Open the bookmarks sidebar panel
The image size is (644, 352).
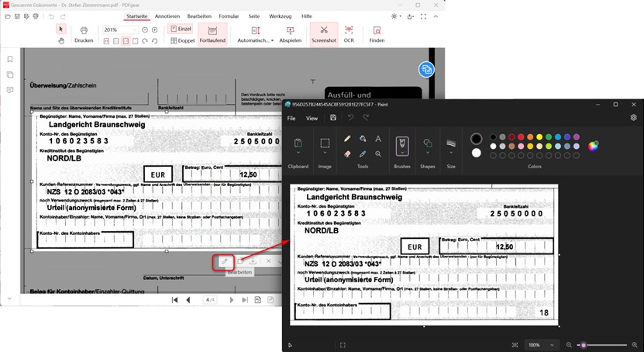click(10, 60)
